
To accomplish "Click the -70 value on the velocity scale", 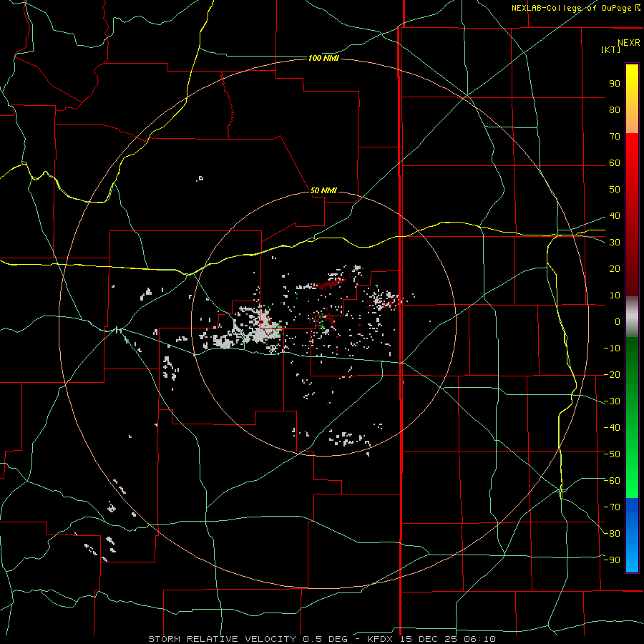I will (612, 507).
